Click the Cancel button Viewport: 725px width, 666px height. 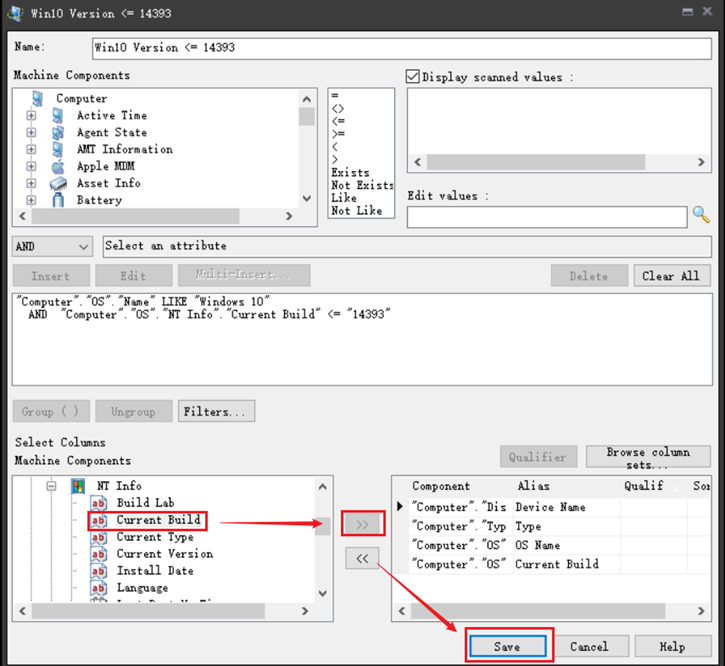pyautogui.click(x=590, y=646)
